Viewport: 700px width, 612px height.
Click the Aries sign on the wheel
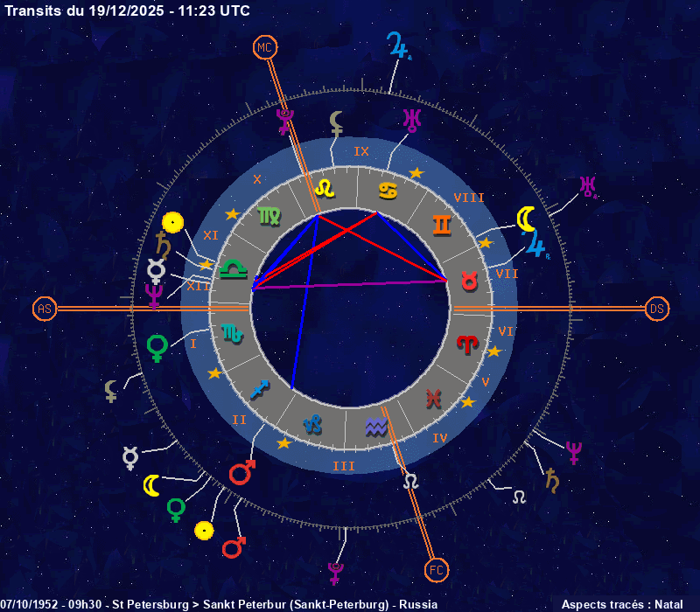469,343
